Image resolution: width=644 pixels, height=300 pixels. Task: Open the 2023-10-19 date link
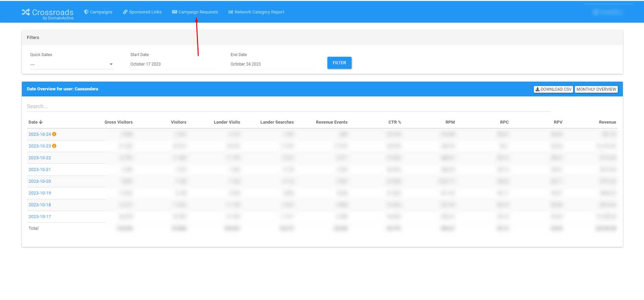click(x=40, y=193)
